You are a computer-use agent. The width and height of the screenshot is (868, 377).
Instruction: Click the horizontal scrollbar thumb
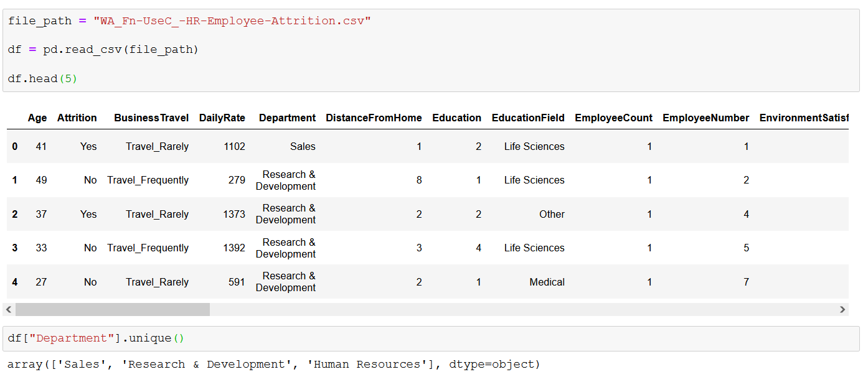pos(113,309)
